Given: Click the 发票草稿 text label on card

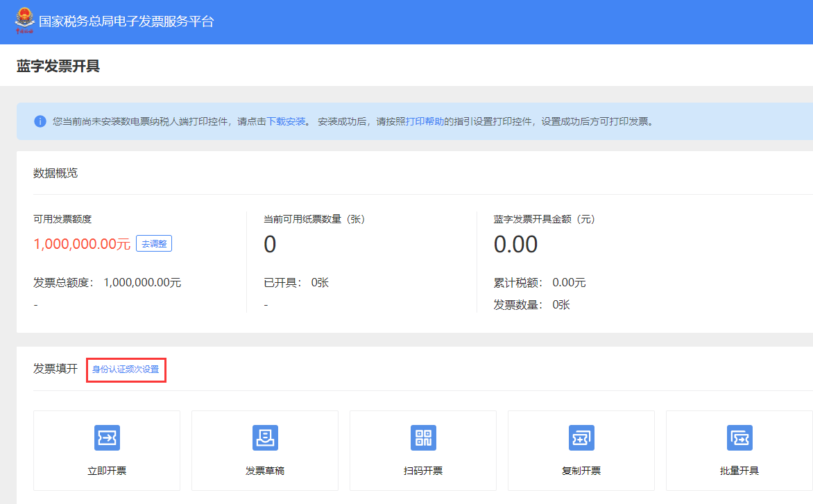Looking at the screenshot, I should (x=265, y=471).
